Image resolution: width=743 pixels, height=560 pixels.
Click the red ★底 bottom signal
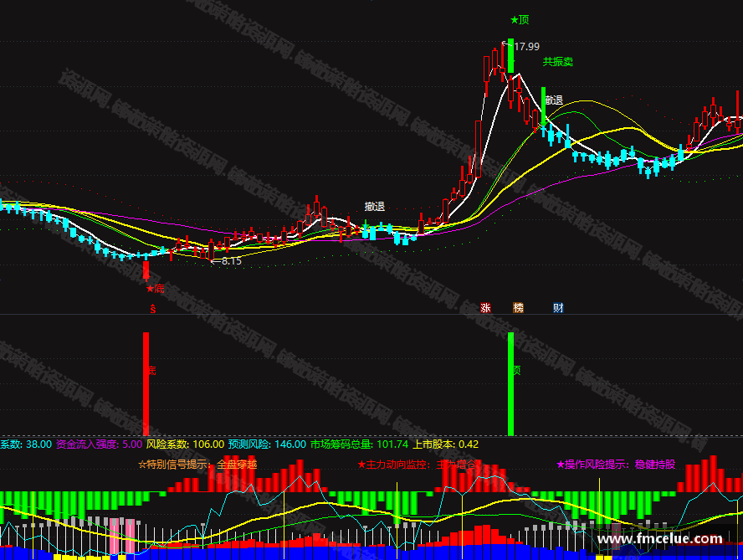[156, 288]
